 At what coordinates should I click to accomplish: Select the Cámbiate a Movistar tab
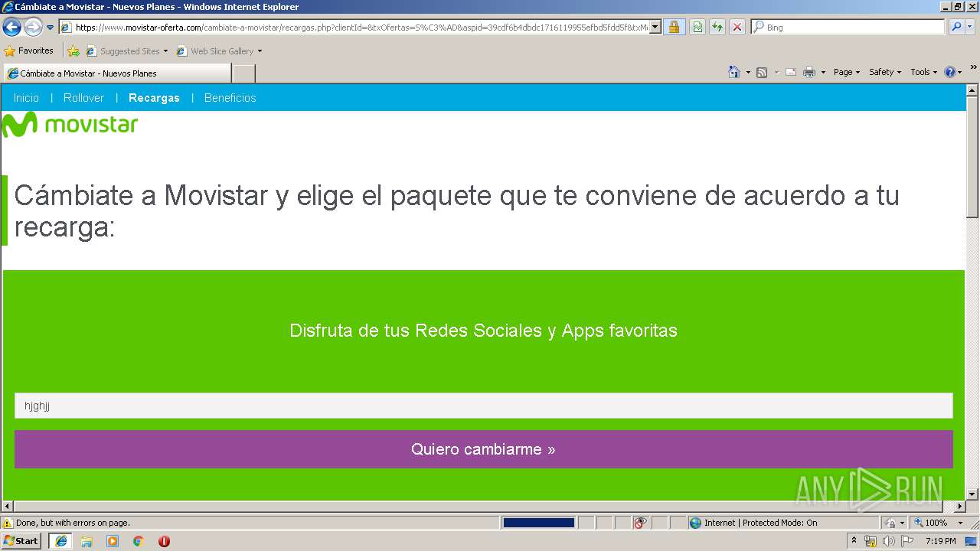pos(116,73)
